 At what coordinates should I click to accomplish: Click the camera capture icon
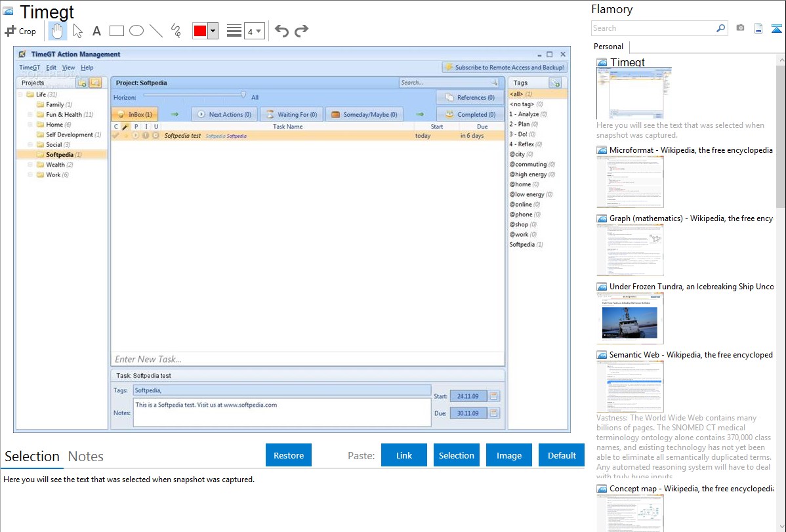click(740, 28)
